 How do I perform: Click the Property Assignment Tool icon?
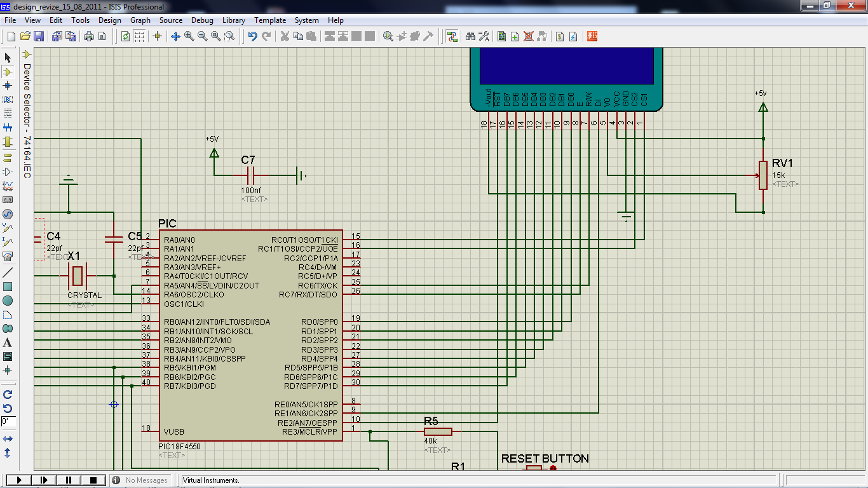pyautogui.click(x=484, y=36)
